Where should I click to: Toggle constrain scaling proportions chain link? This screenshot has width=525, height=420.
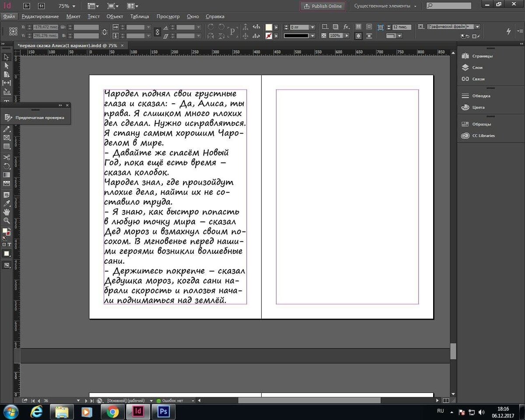(x=157, y=31)
